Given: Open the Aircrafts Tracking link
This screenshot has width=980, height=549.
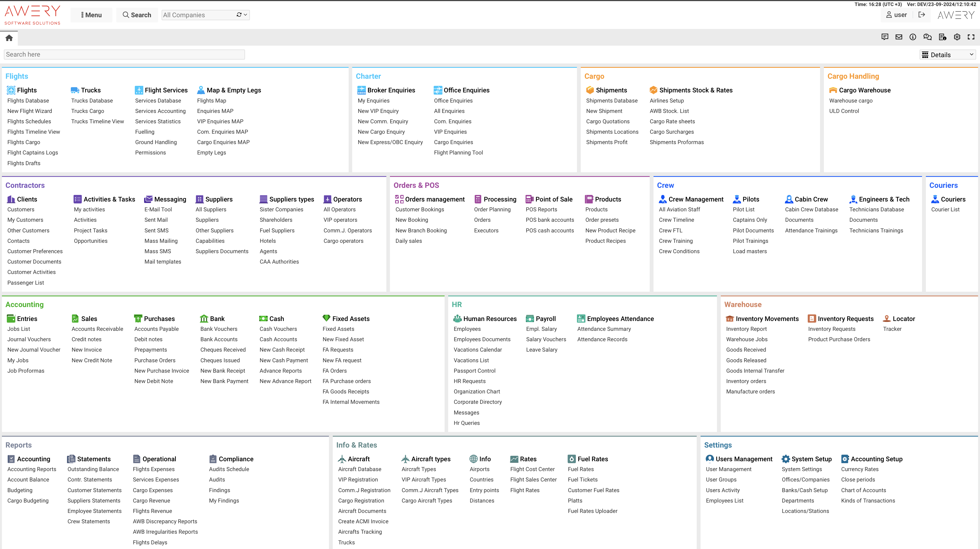Looking at the screenshot, I should 360,532.
